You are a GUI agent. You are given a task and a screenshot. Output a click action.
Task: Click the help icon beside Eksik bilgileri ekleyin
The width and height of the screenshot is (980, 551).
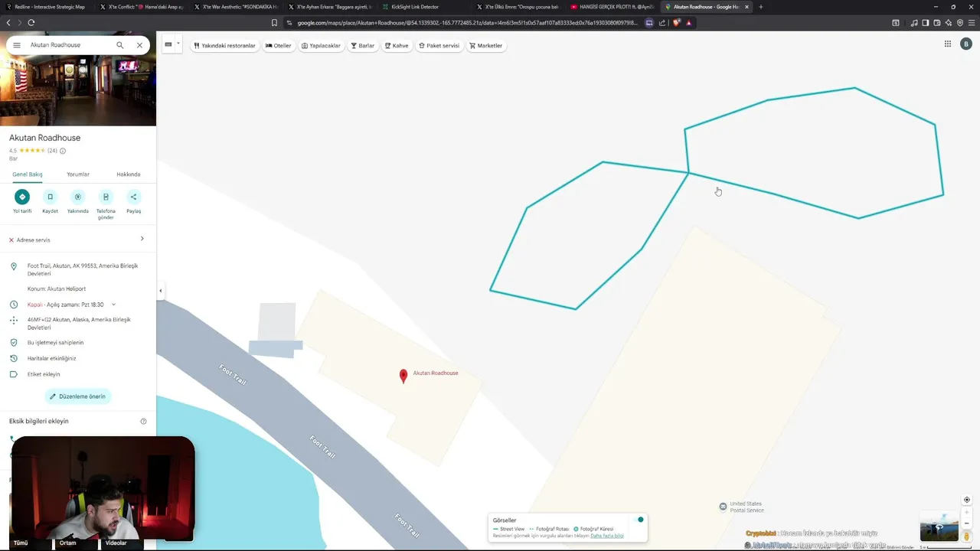point(143,421)
